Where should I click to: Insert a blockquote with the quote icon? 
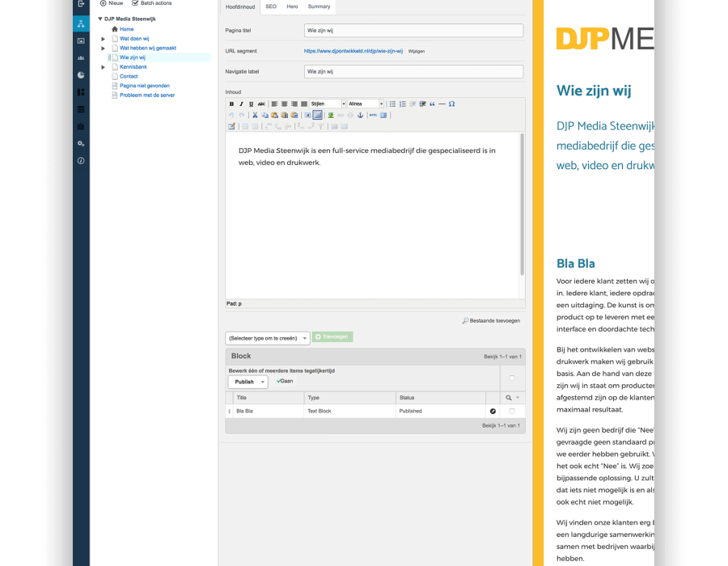(432, 104)
